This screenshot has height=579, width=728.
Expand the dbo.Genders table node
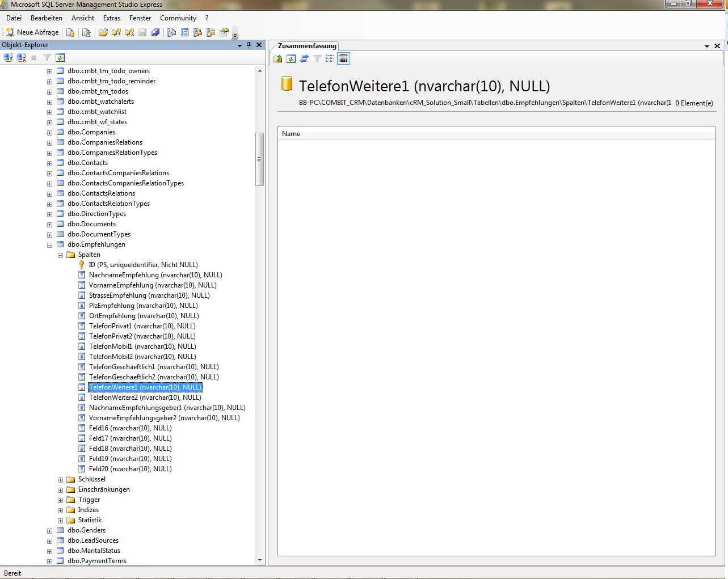49,531
